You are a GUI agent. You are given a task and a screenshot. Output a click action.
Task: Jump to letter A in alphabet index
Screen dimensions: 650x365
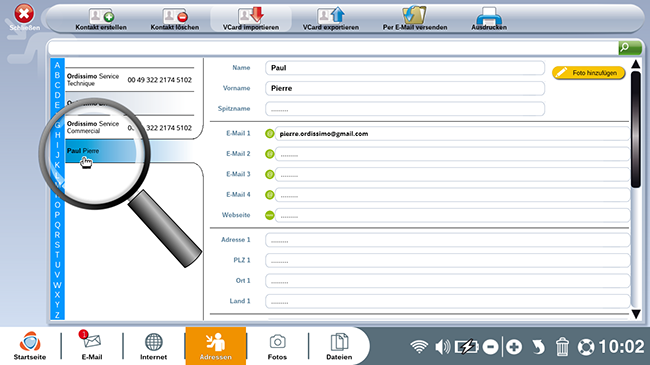pyautogui.click(x=57, y=65)
